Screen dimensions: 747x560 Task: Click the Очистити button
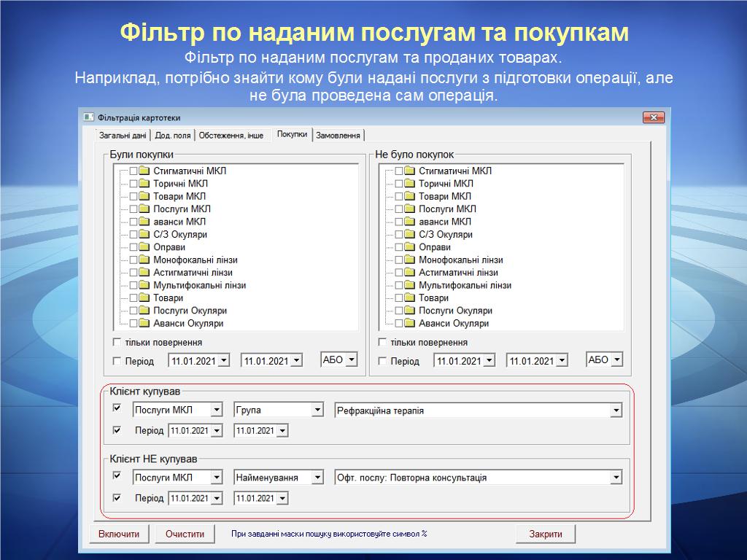pos(185,534)
